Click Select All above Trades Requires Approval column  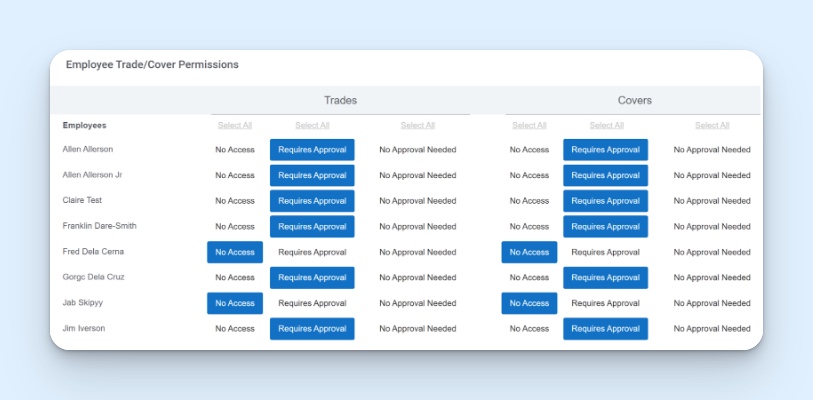[x=312, y=126]
